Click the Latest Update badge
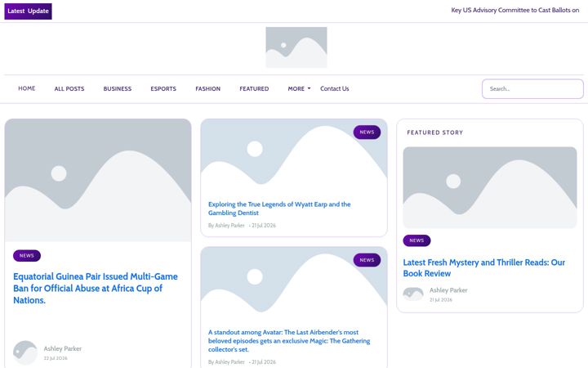This screenshot has width=588, height=368. pyautogui.click(x=28, y=11)
